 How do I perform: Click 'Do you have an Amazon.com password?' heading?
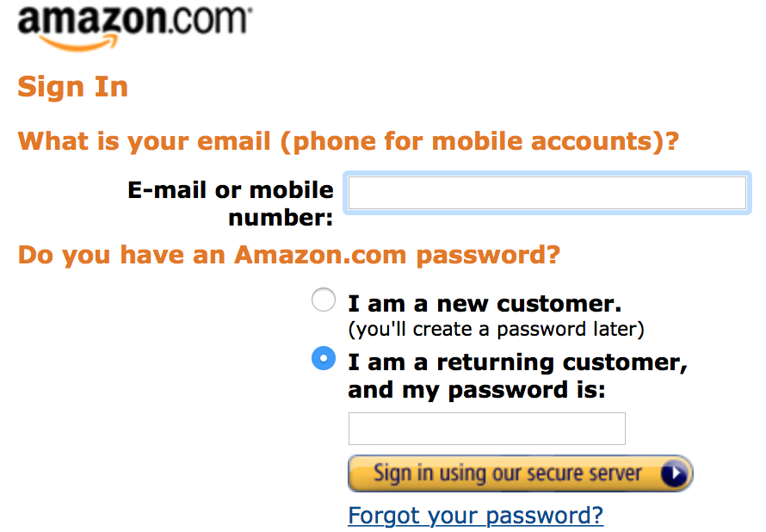click(x=288, y=255)
